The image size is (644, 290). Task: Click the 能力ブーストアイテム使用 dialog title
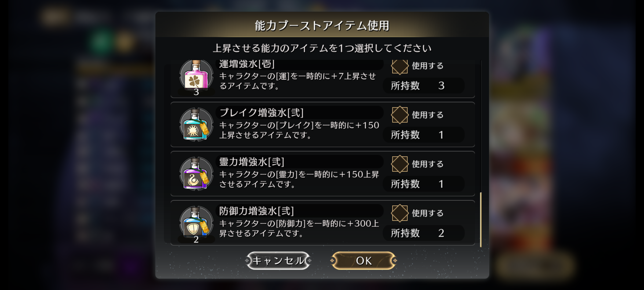322,26
